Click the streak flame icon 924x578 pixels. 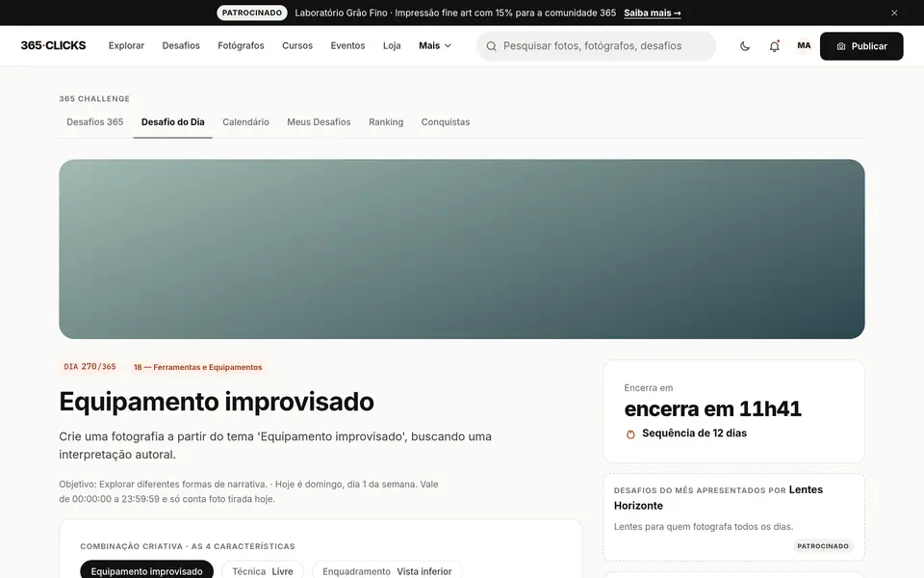(x=630, y=434)
